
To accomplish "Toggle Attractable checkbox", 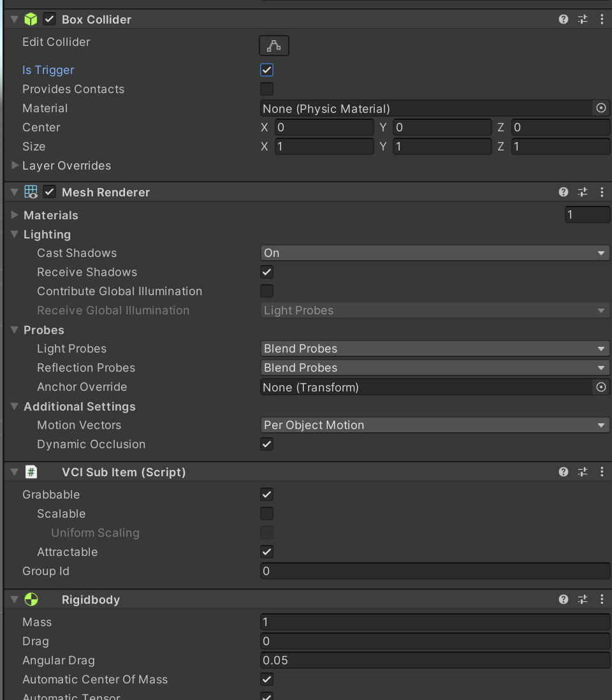I will (267, 552).
